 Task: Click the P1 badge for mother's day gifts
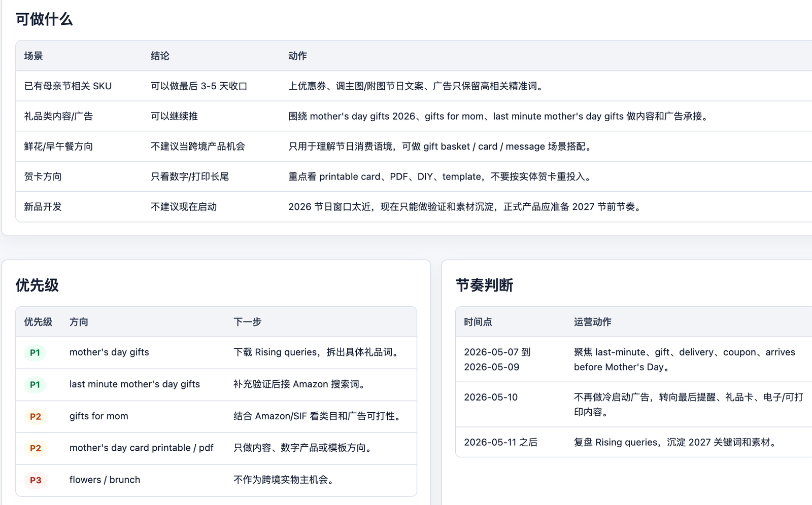click(35, 352)
